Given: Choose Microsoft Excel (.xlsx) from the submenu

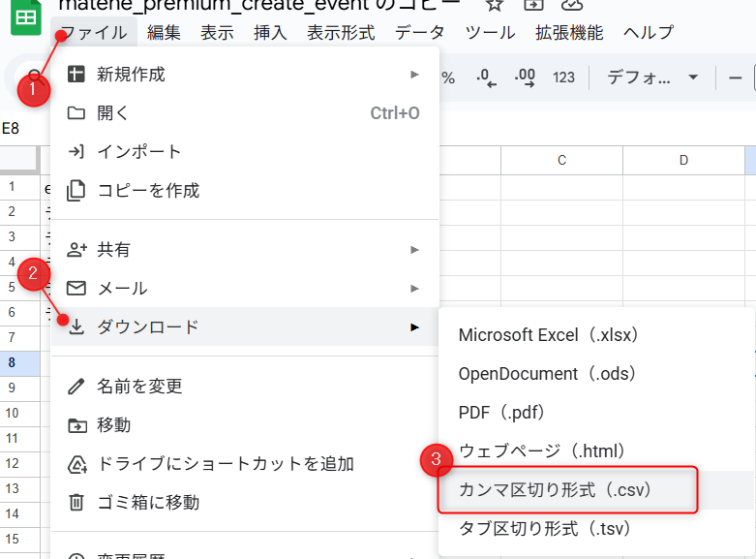Looking at the screenshot, I should pyautogui.click(x=548, y=335).
